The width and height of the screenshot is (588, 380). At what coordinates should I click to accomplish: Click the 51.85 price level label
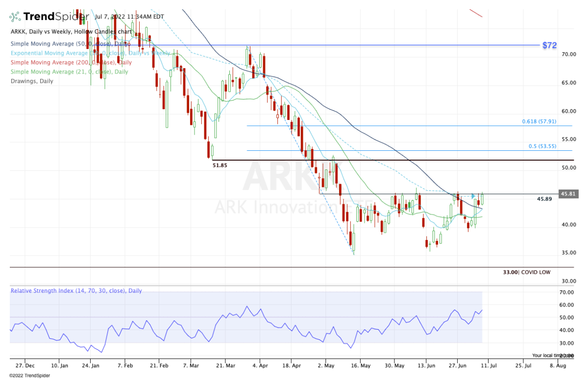220,166
